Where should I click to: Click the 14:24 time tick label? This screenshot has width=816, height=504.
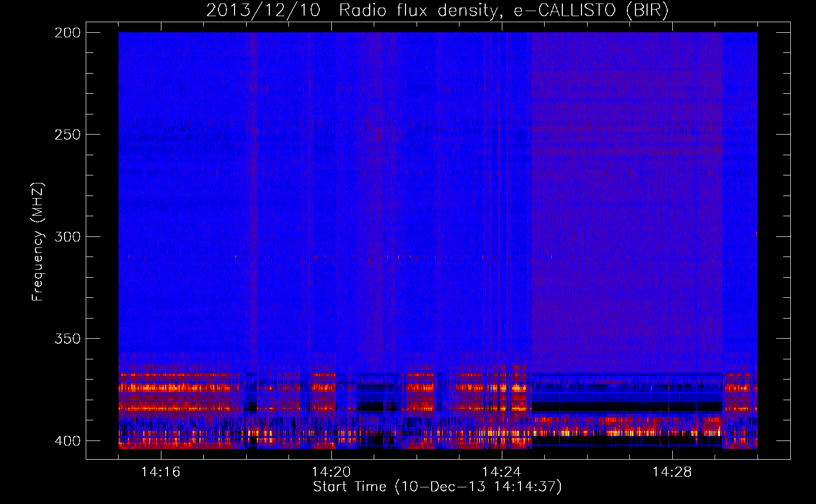(502, 472)
